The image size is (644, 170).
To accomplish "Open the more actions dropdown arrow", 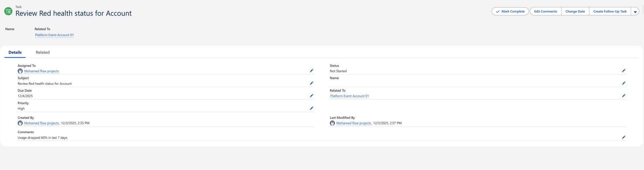I will pos(635,12).
